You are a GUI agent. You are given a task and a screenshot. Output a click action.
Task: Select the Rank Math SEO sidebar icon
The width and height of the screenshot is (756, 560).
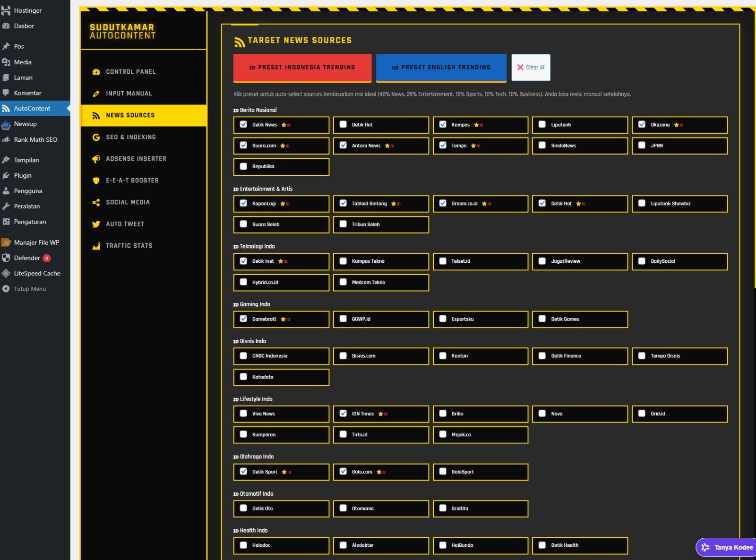pyautogui.click(x=6, y=139)
